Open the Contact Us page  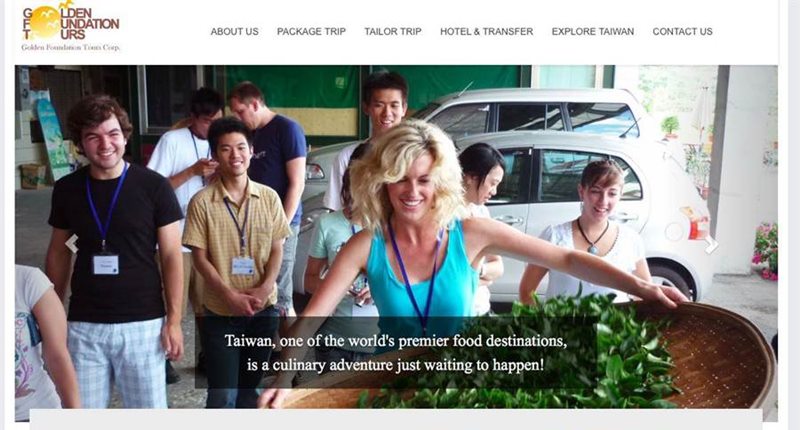tap(683, 32)
